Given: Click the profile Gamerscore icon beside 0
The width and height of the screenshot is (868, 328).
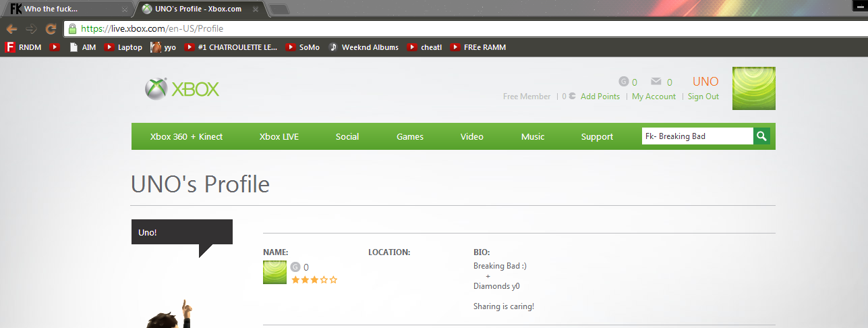Looking at the screenshot, I should click(x=295, y=267).
